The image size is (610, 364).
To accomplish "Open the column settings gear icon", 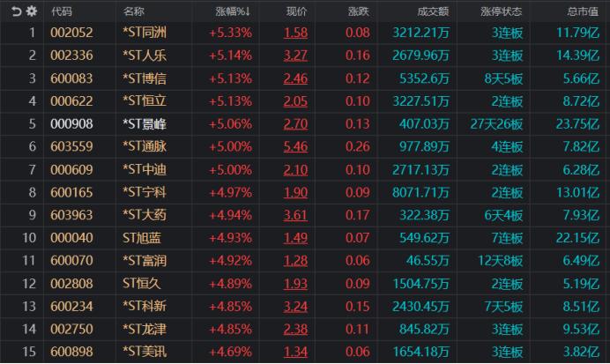I will (x=32, y=11).
